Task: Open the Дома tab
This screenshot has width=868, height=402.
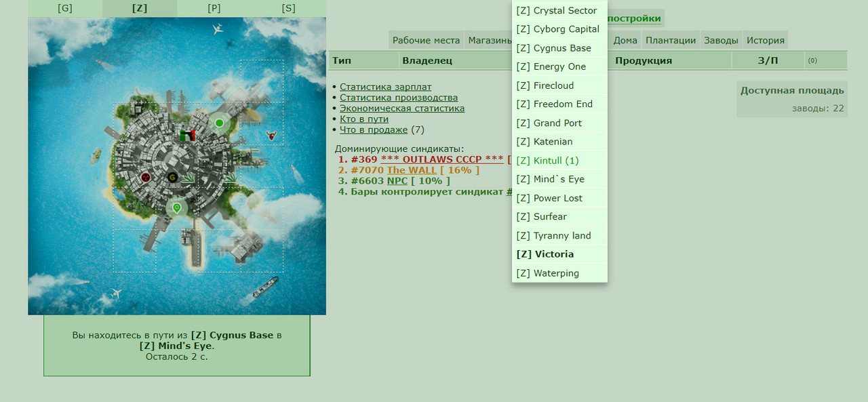Action: pyautogui.click(x=625, y=40)
